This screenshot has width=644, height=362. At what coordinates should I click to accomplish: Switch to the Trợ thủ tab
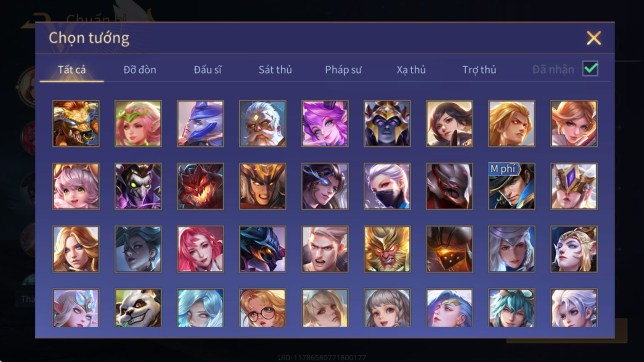[479, 70]
